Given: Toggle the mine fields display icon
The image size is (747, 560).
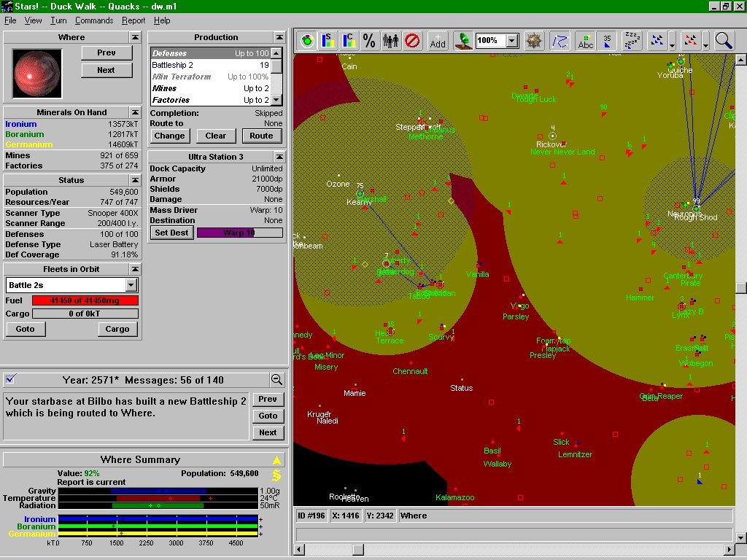Looking at the screenshot, I should point(534,41).
